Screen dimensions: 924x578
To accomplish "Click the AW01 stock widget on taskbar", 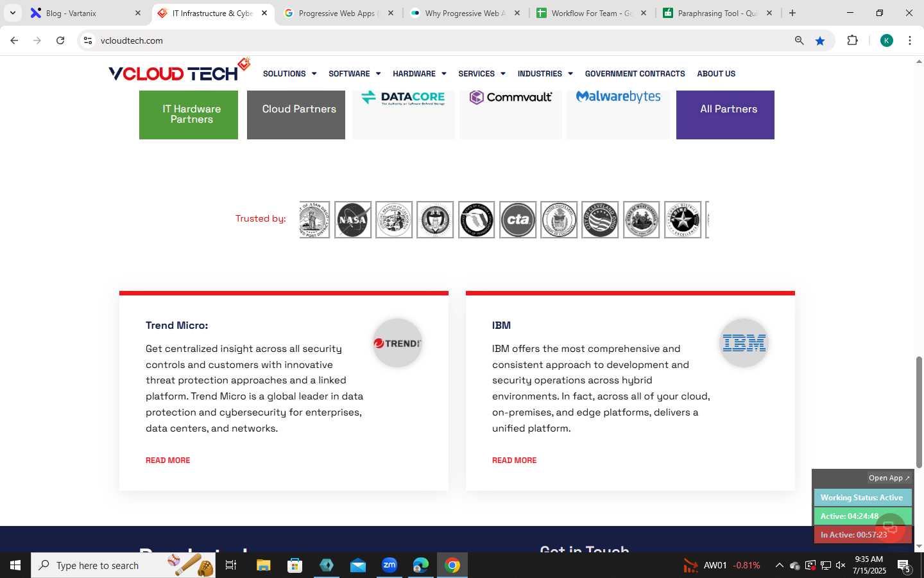I will [722, 565].
